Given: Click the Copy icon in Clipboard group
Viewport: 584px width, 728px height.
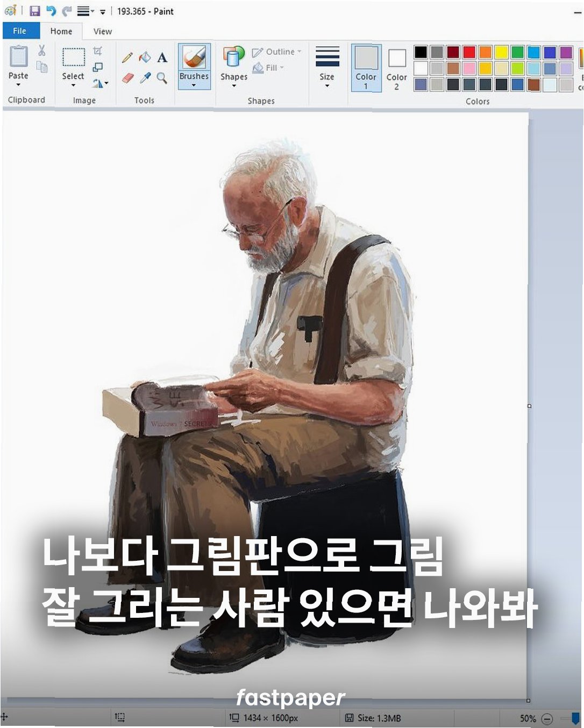Looking at the screenshot, I should 42,67.
